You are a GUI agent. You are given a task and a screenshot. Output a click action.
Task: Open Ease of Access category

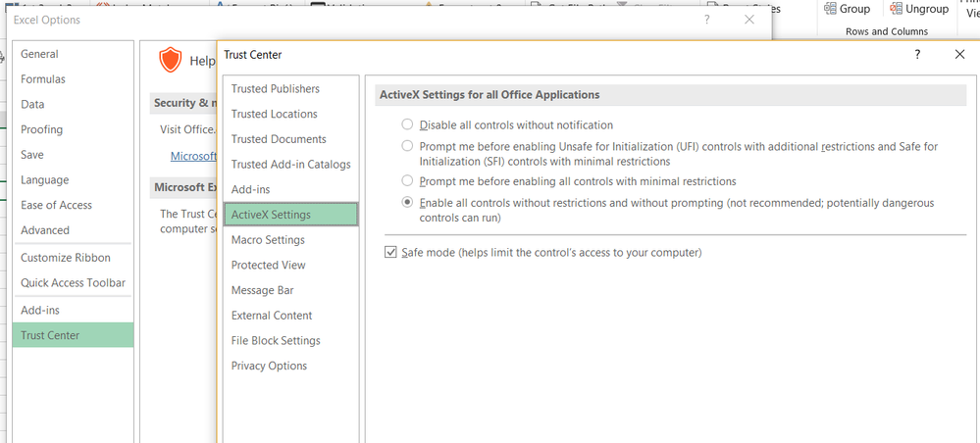click(x=74, y=205)
